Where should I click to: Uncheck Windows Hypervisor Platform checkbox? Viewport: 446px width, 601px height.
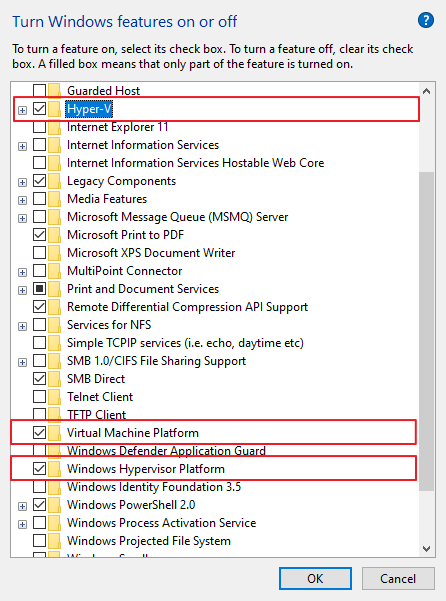click(39, 468)
